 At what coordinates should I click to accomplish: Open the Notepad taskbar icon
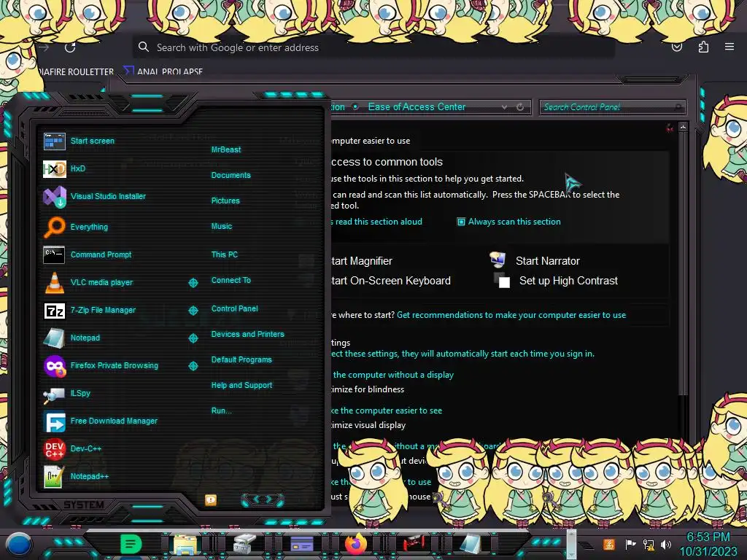click(x=471, y=544)
